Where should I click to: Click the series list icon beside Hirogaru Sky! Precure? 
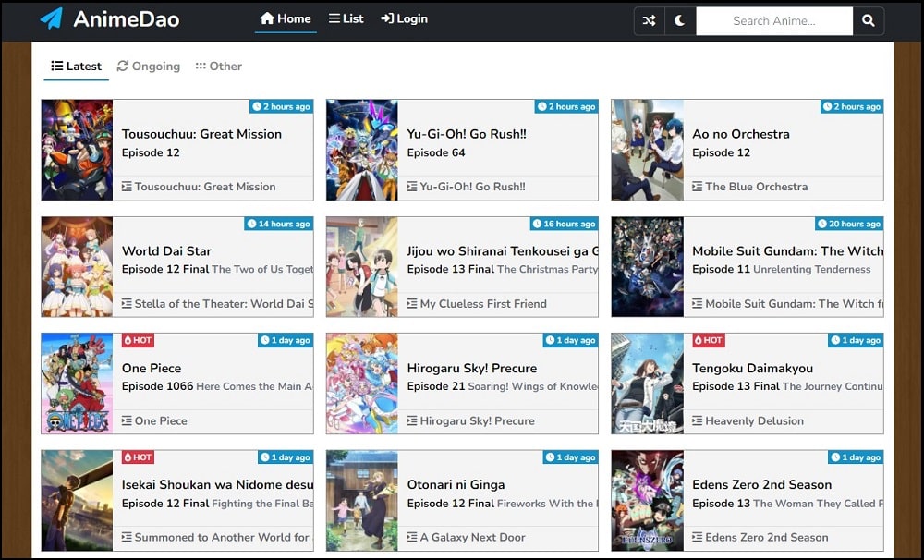(412, 420)
